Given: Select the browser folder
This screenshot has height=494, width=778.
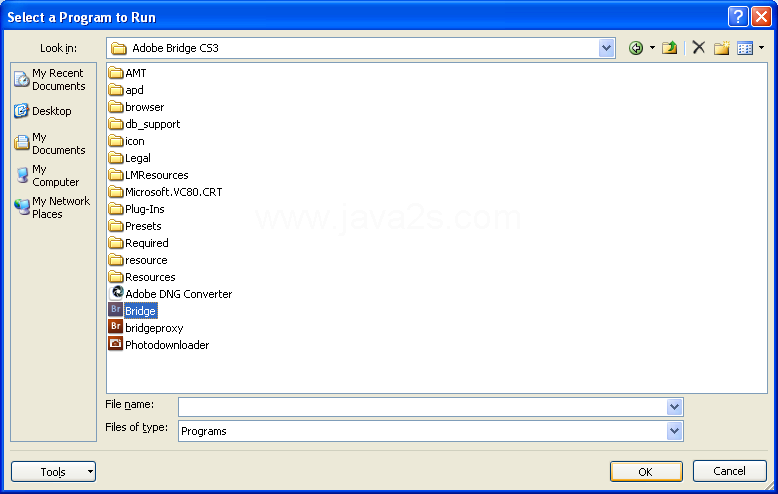Looking at the screenshot, I should click(x=136, y=107).
